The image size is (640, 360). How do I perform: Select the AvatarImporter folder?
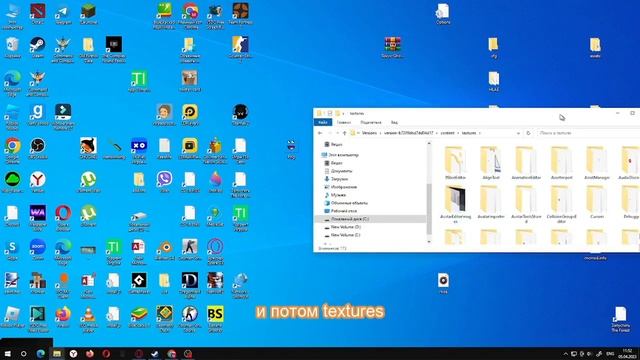pos(490,202)
